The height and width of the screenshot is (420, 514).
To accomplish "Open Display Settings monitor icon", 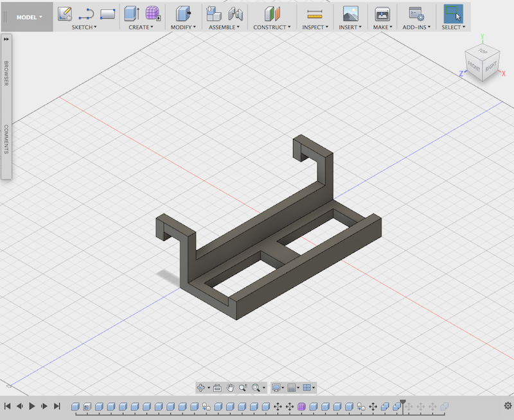I will [276, 388].
